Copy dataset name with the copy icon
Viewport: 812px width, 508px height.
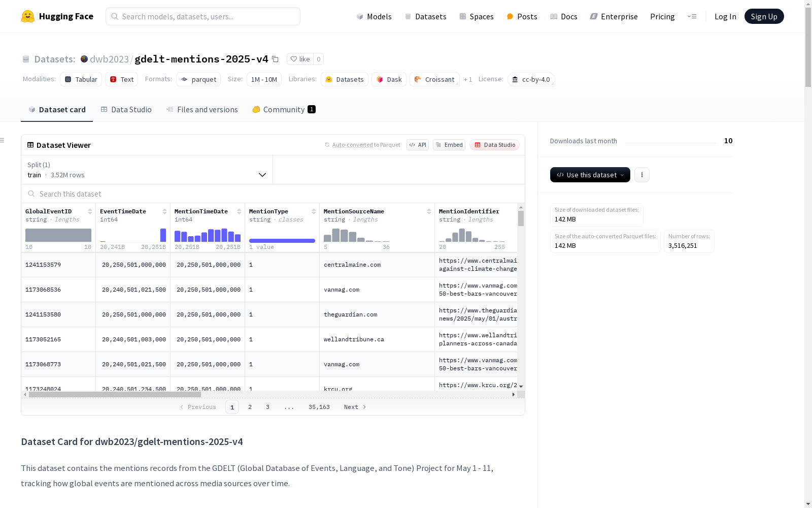[x=275, y=59]
